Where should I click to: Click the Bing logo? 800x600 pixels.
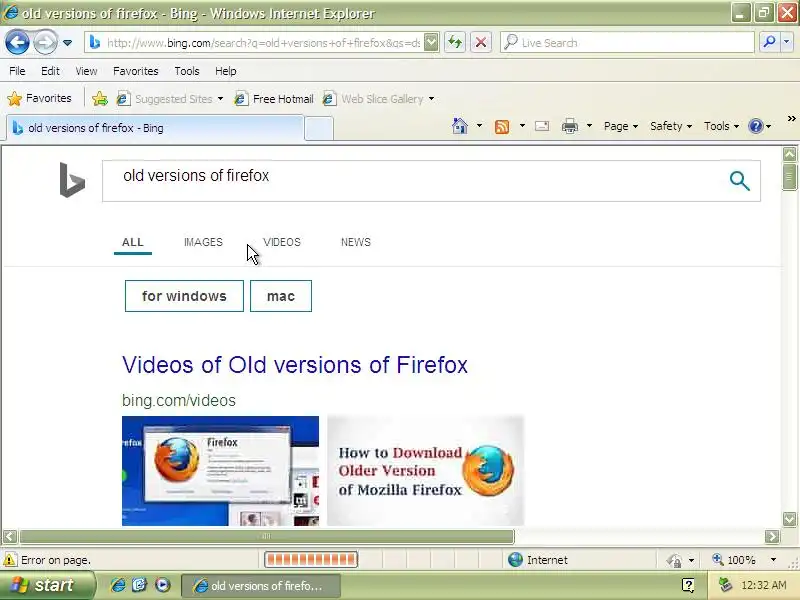click(72, 180)
